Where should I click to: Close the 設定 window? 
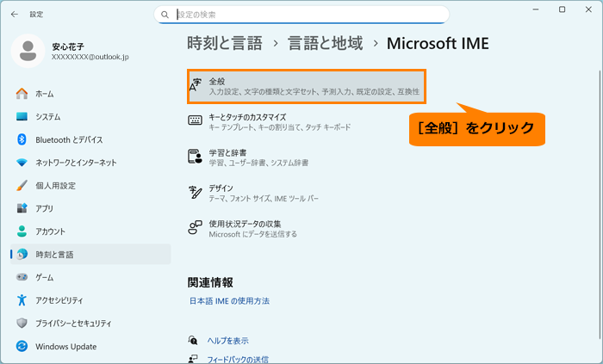(588, 9)
